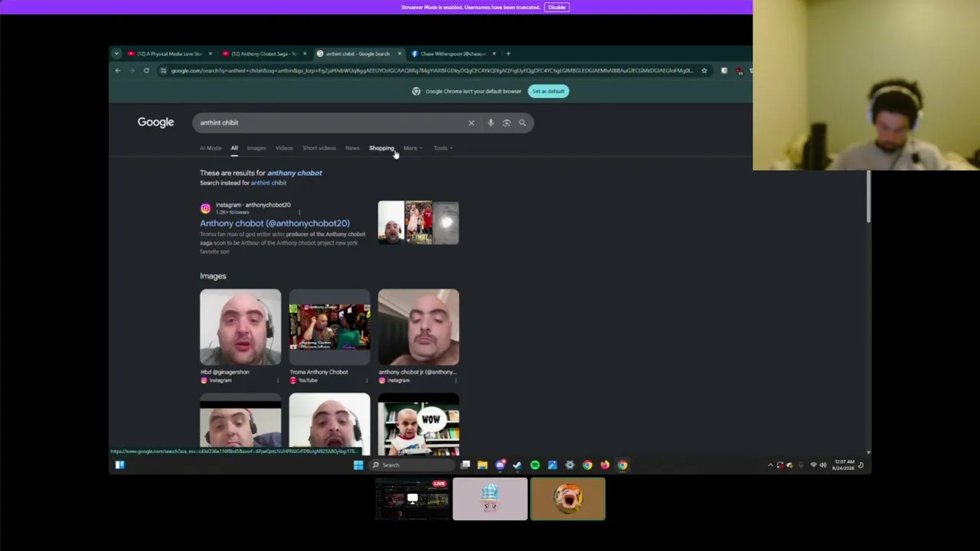Open Spotify from the taskbar
980x551 pixels.
[x=535, y=465]
